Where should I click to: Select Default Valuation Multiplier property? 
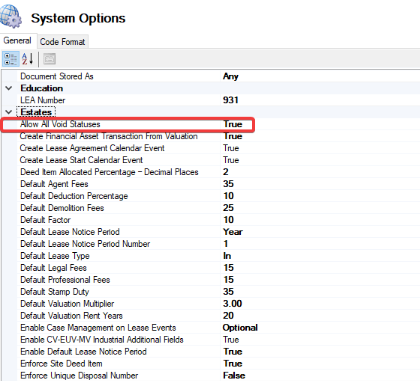(67, 304)
